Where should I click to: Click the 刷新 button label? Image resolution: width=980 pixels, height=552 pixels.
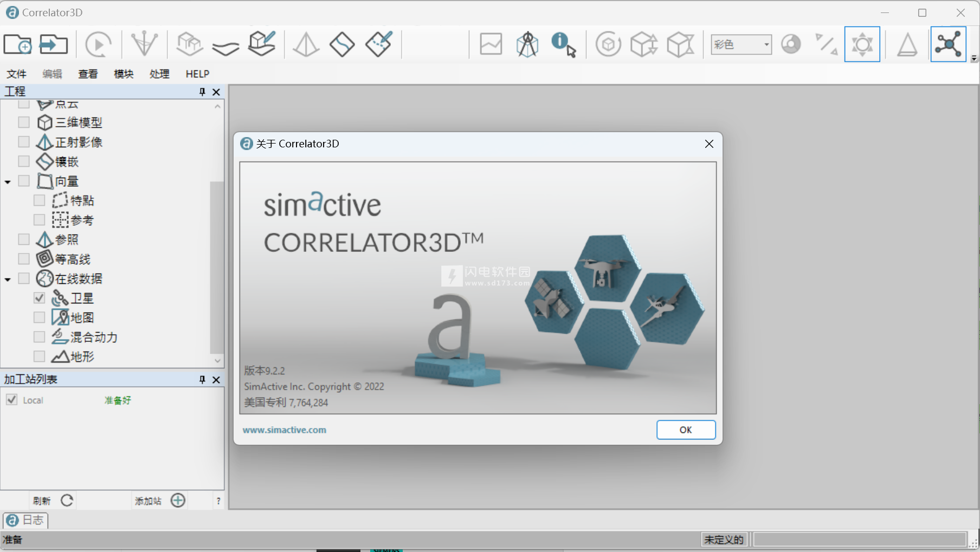click(42, 501)
